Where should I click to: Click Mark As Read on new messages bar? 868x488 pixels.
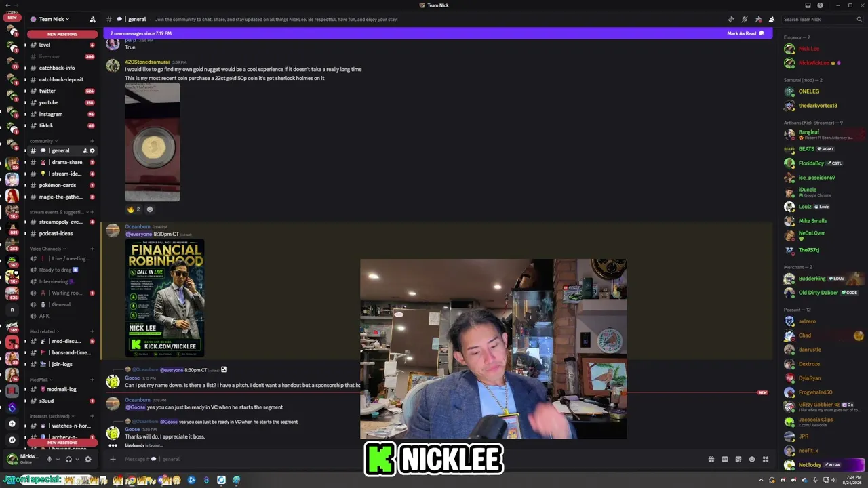pyautogui.click(x=745, y=33)
